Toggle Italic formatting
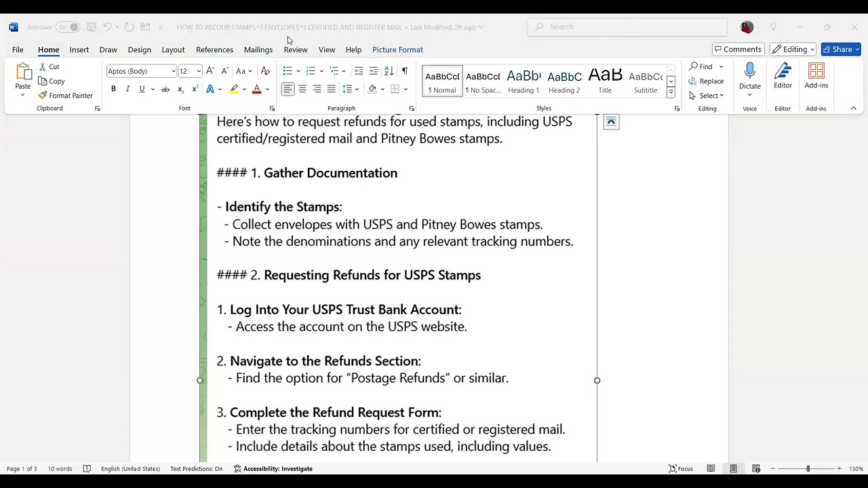 127,89
